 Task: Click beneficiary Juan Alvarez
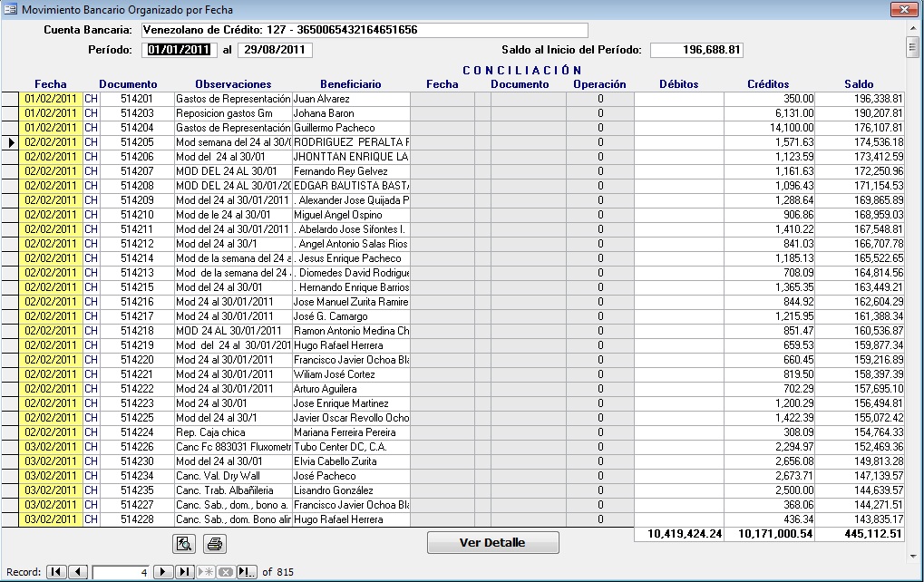click(322, 99)
